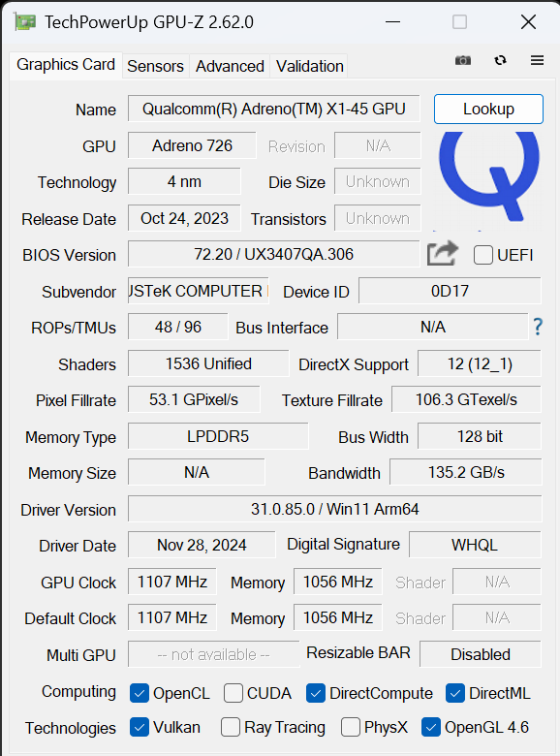Click the Texture Fillrate value 106.3 GTexel/s
This screenshot has height=756, width=560.
(467, 399)
